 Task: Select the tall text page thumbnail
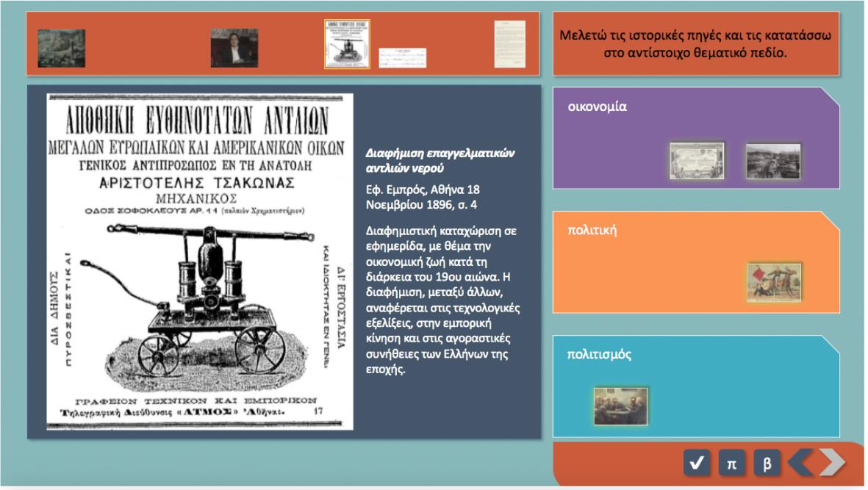click(510, 44)
